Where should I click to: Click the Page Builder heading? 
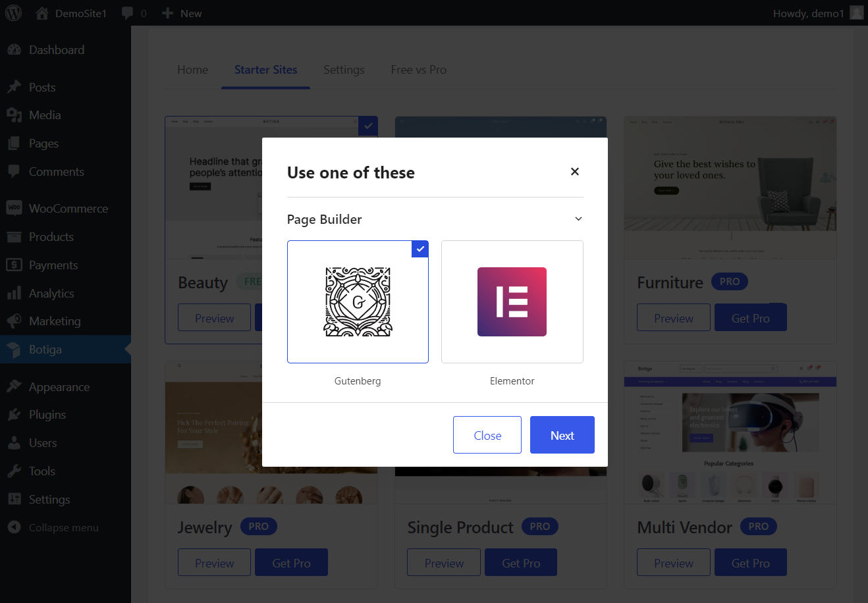click(325, 219)
